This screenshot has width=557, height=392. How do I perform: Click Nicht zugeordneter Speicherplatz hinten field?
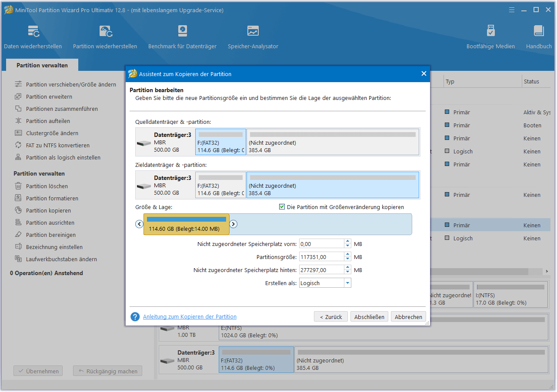pyautogui.click(x=321, y=270)
